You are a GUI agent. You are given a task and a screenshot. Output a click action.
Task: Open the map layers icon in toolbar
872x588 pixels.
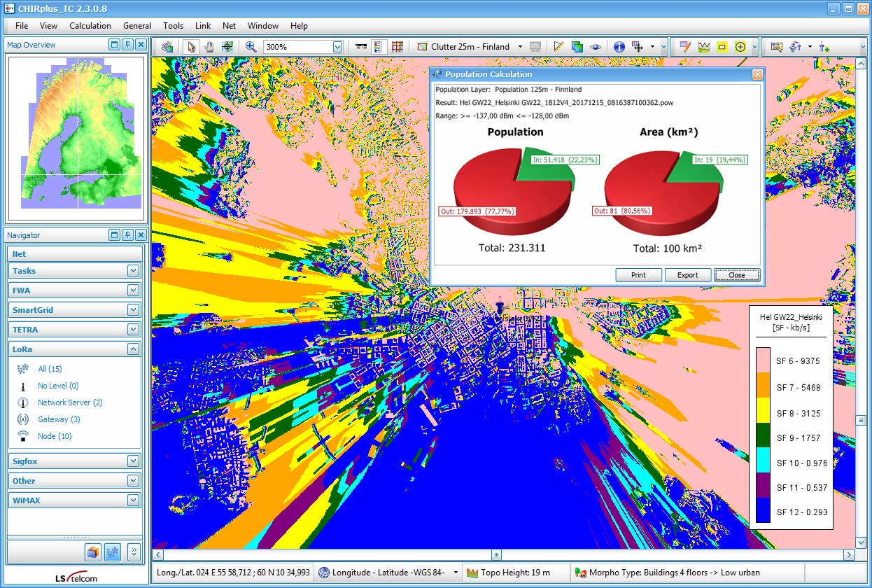(167, 46)
